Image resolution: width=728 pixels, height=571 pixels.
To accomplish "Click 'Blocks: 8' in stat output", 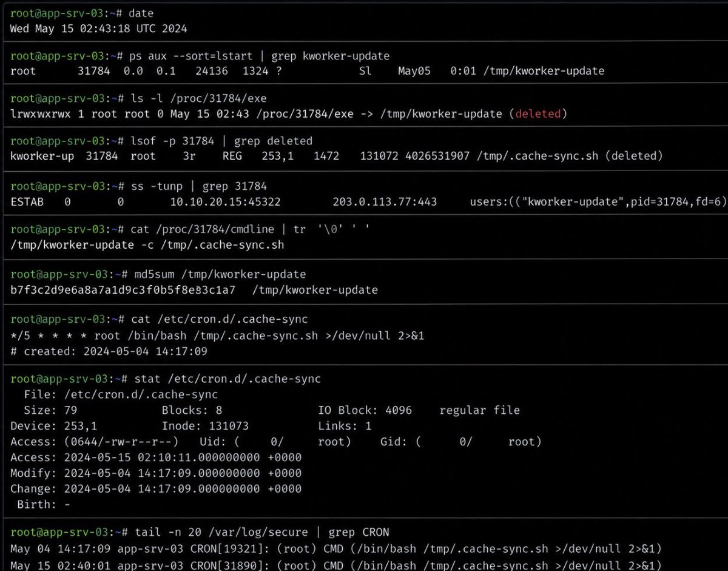I will coord(192,411).
